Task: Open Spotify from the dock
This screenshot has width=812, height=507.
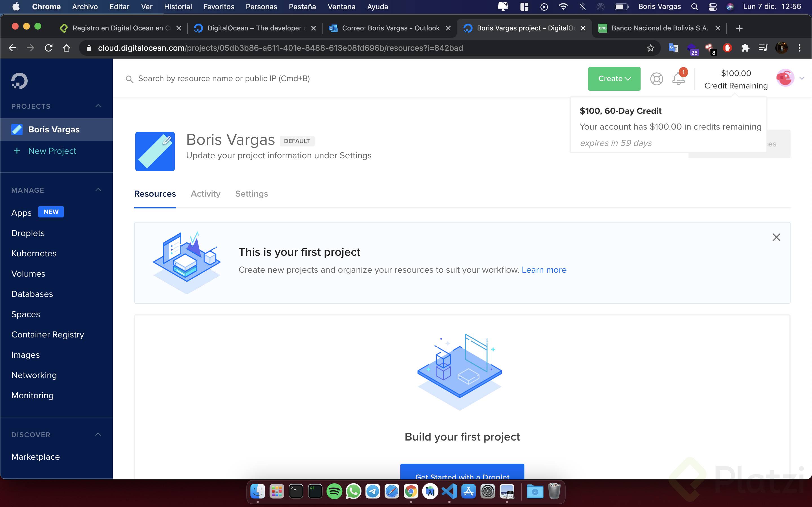Action: pyautogui.click(x=334, y=492)
